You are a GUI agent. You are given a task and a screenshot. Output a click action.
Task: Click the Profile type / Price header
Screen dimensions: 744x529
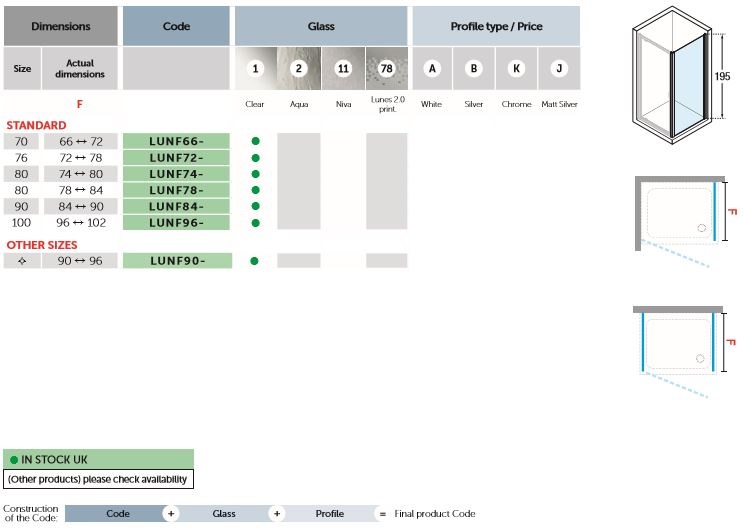pyautogui.click(x=496, y=26)
